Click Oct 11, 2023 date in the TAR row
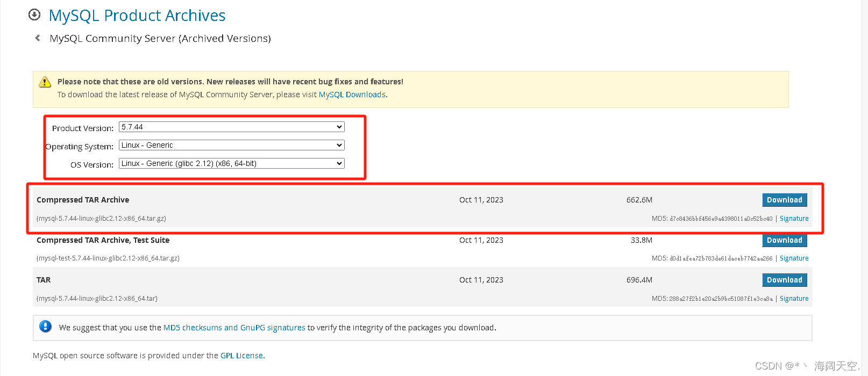This screenshot has width=868, height=376. click(481, 280)
